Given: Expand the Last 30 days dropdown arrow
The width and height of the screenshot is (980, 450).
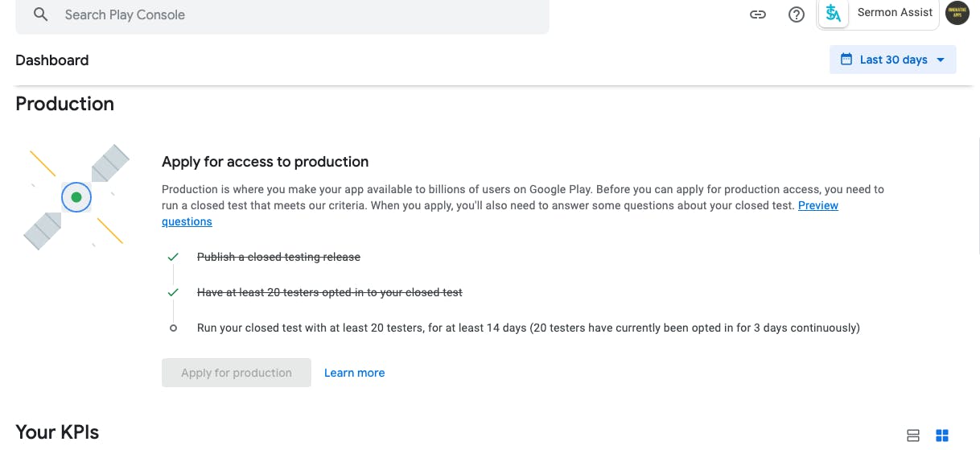Looking at the screenshot, I should click(x=941, y=60).
